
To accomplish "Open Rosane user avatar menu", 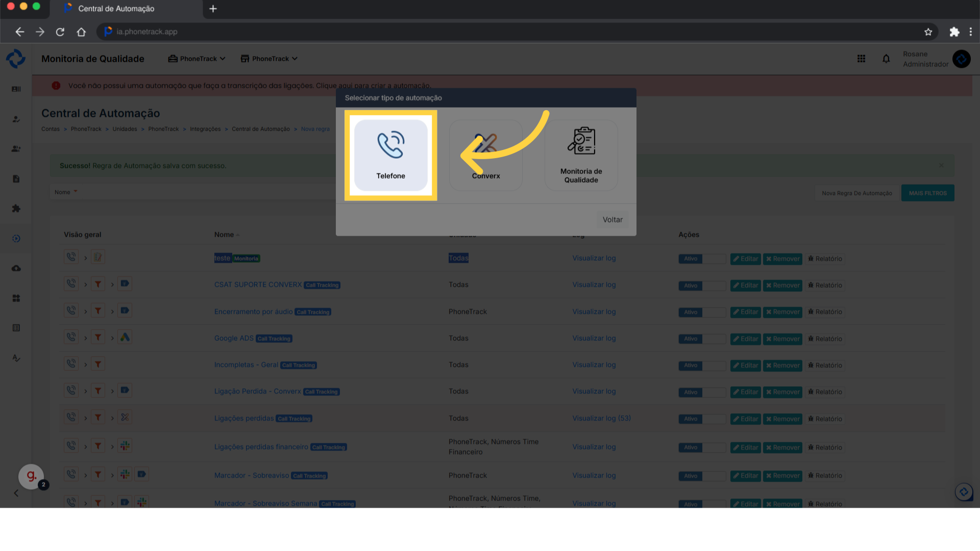I will (x=961, y=59).
